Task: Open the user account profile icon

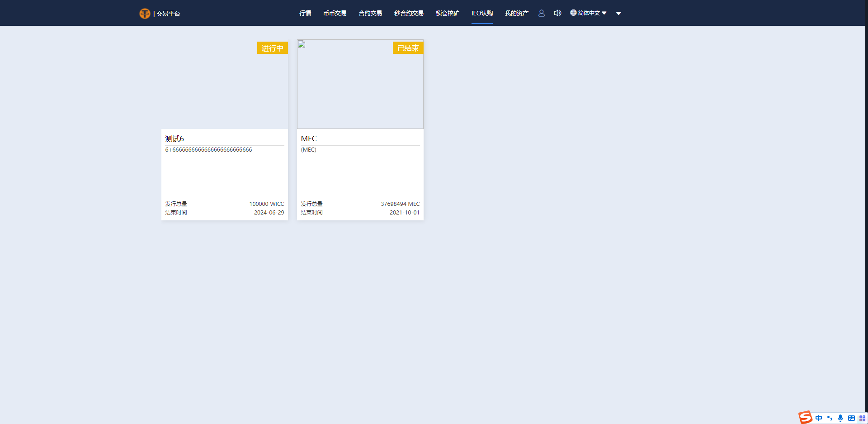Action: point(541,13)
